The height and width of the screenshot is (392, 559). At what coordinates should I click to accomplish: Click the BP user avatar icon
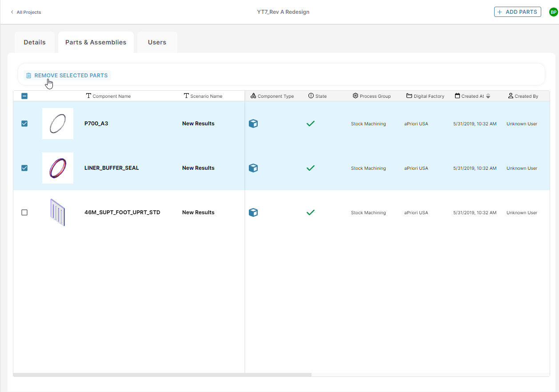click(x=553, y=12)
